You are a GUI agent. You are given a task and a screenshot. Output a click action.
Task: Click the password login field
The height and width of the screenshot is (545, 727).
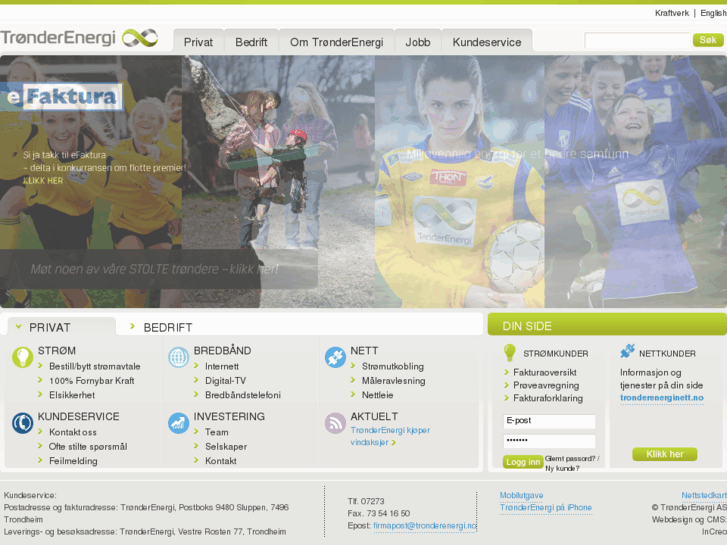coord(549,441)
